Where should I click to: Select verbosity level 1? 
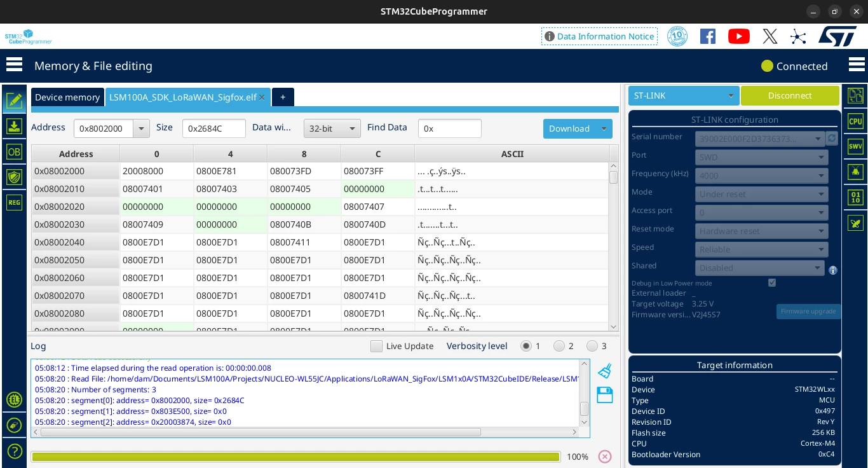(526, 346)
